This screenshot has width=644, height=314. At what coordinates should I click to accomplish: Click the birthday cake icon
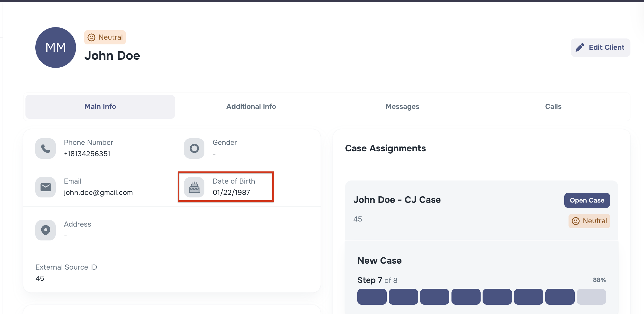[194, 187]
